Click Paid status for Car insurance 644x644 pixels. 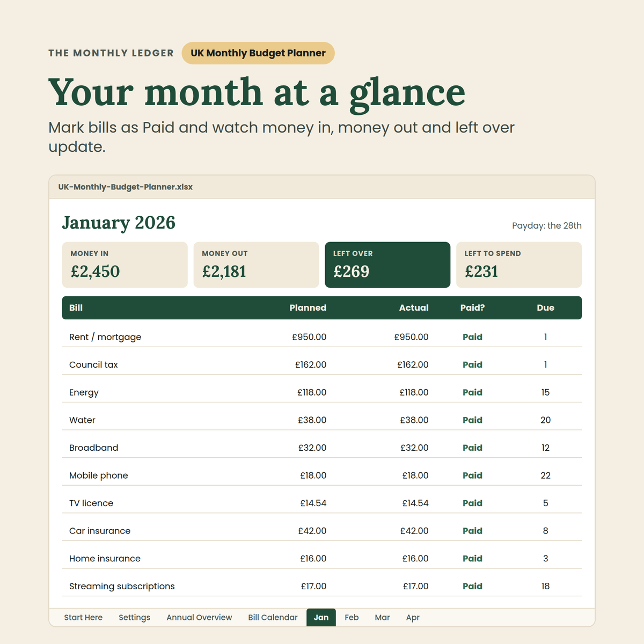pos(472,531)
